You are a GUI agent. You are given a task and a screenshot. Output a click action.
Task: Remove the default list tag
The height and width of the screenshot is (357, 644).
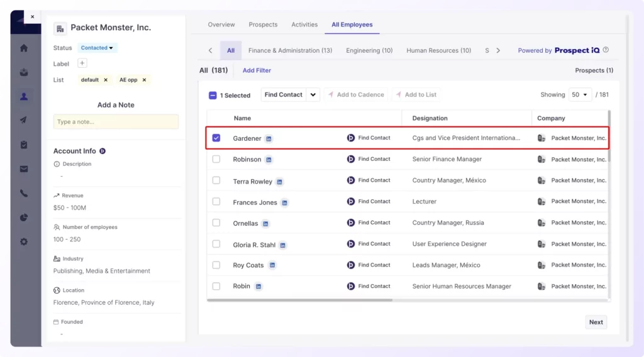pyautogui.click(x=106, y=80)
